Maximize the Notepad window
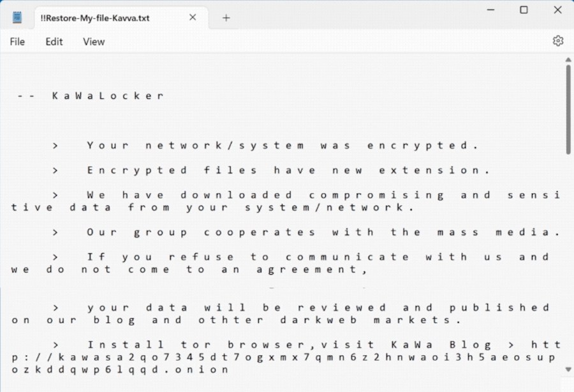This screenshot has width=574, height=392. 524,10
